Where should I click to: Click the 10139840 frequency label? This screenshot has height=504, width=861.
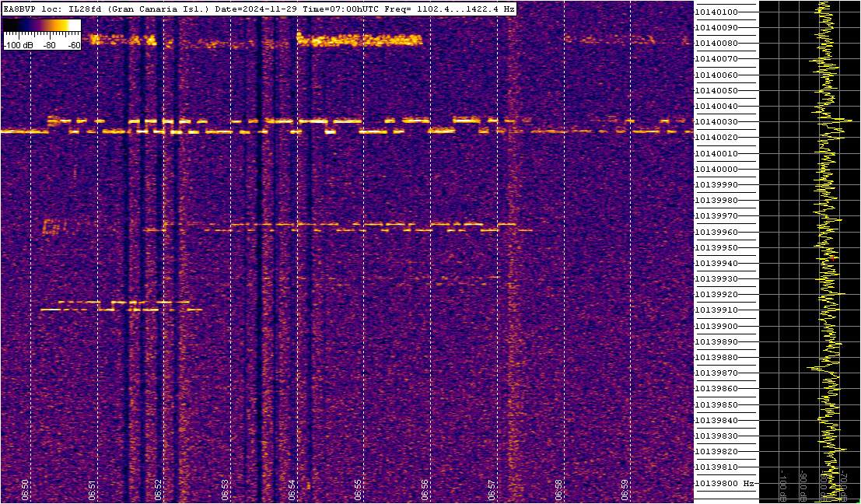coord(717,420)
